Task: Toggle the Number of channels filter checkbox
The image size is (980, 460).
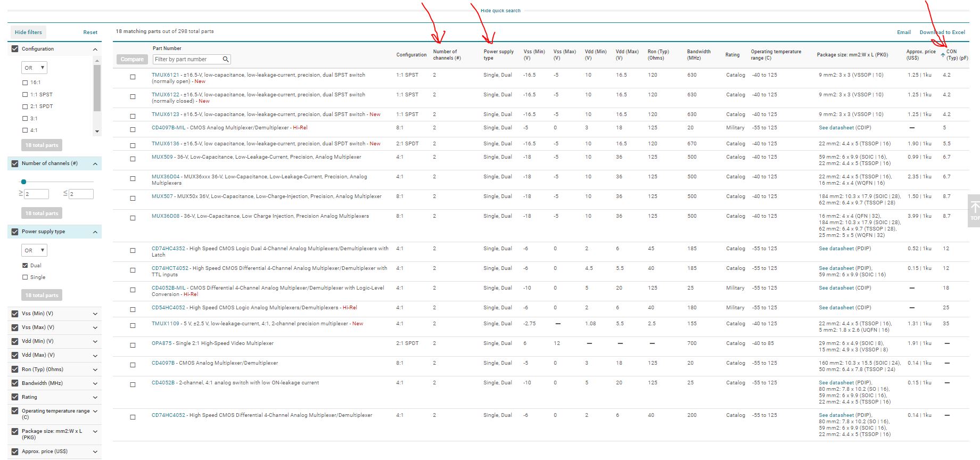Action: [15, 163]
